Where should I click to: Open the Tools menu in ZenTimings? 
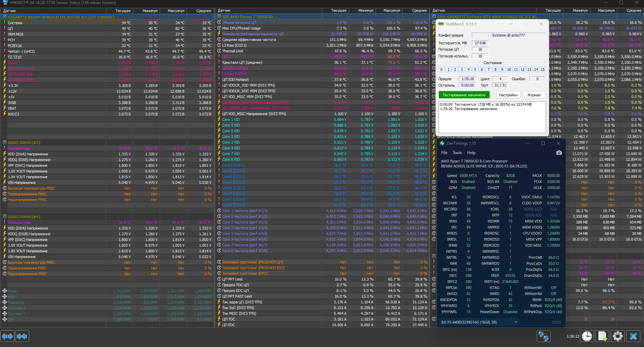pyautogui.click(x=457, y=153)
